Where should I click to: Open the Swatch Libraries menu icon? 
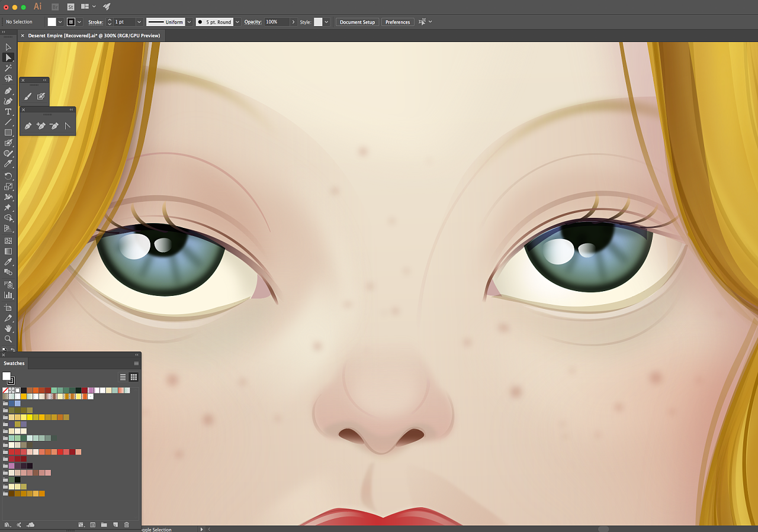[8, 524]
